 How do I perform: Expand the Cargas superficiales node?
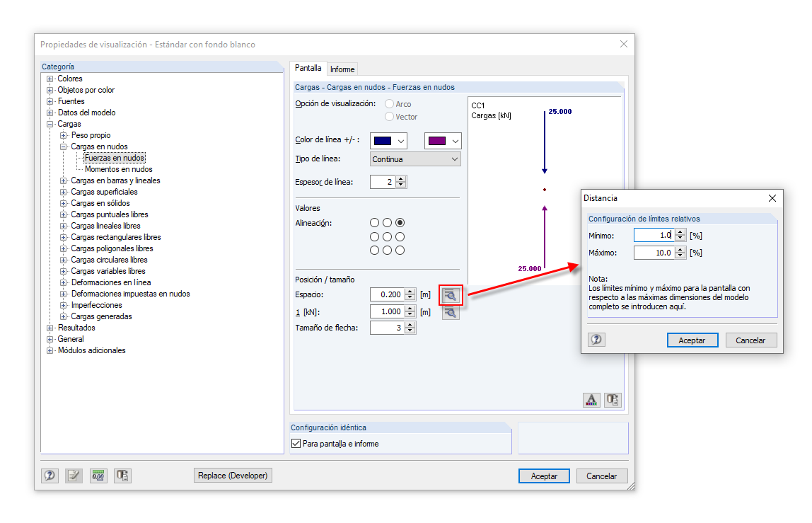[64, 192]
